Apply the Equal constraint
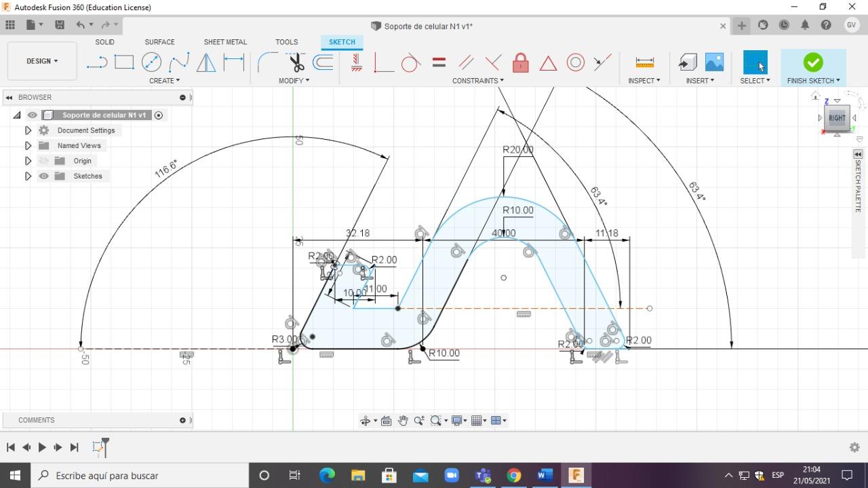 pyautogui.click(x=439, y=62)
